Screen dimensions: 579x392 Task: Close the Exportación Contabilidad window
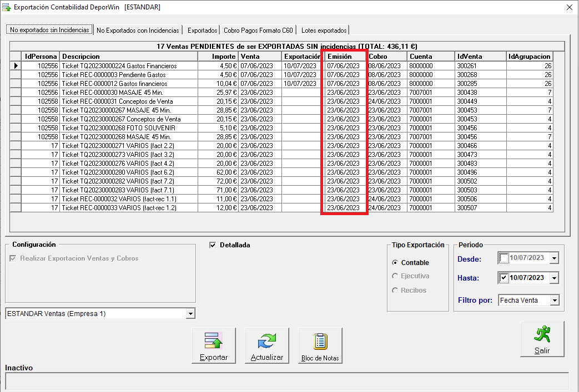point(570,7)
